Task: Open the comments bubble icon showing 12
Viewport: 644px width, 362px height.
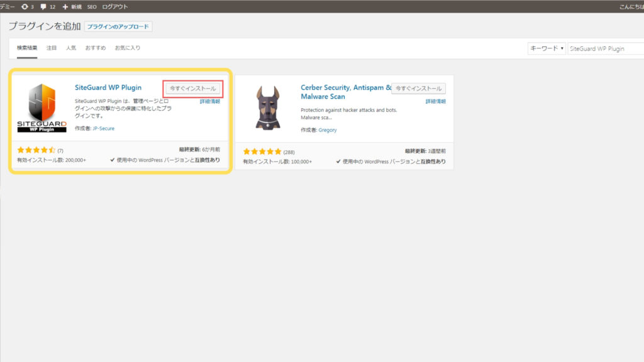Action: pos(48,6)
